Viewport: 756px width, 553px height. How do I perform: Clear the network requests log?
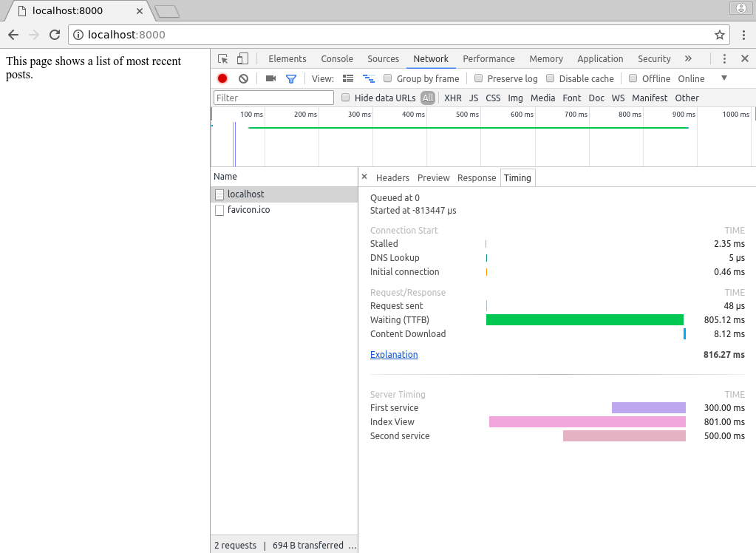tap(242, 78)
